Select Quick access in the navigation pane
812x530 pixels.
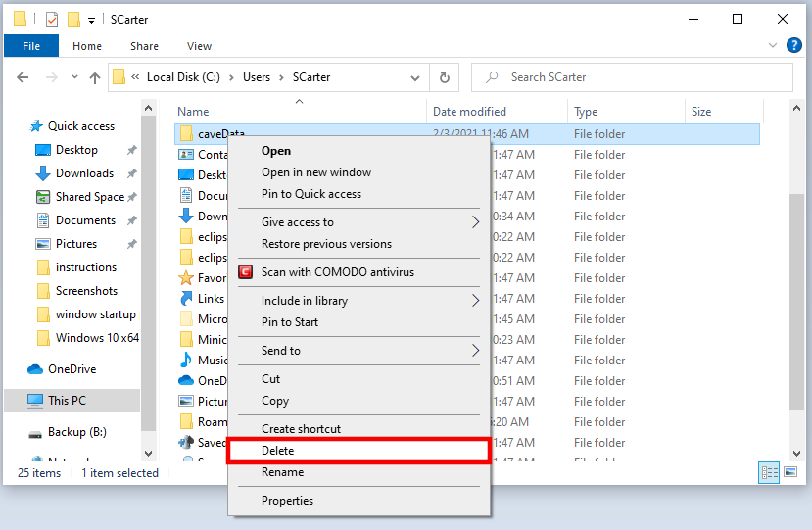81,126
